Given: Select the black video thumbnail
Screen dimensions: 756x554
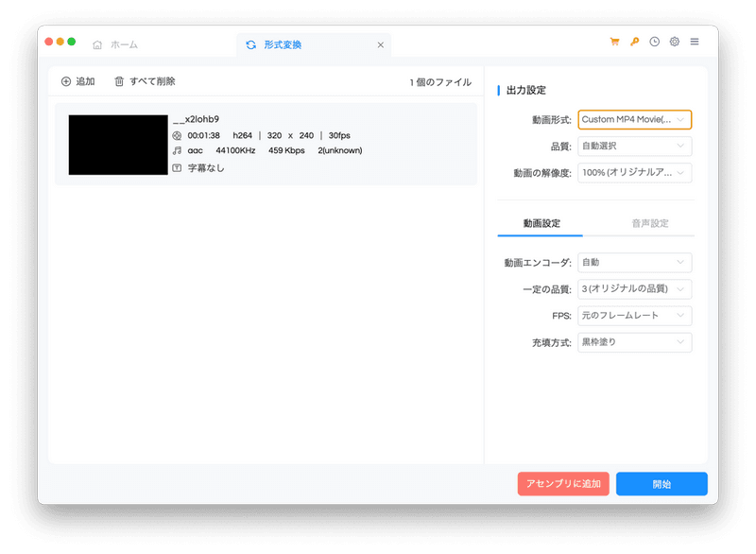Looking at the screenshot, I should (118, 145).
